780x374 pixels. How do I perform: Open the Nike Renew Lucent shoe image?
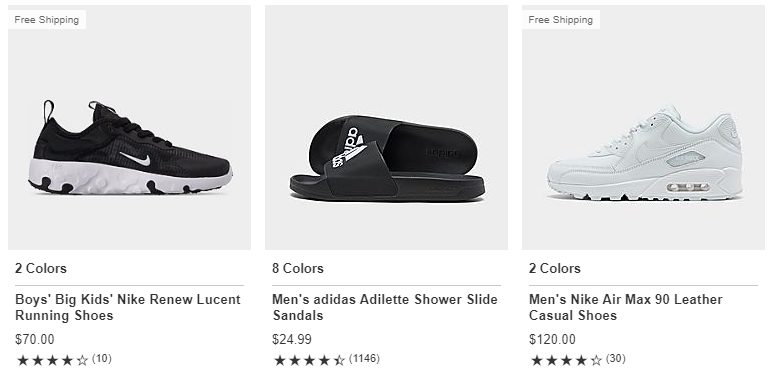coord(129,127)
